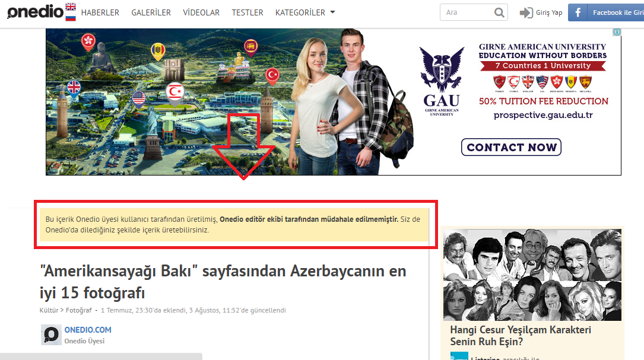Image resolution: width=644 pixels, height=360 pixels.
Task: Click the UK flag language icon
Action: 71,7
